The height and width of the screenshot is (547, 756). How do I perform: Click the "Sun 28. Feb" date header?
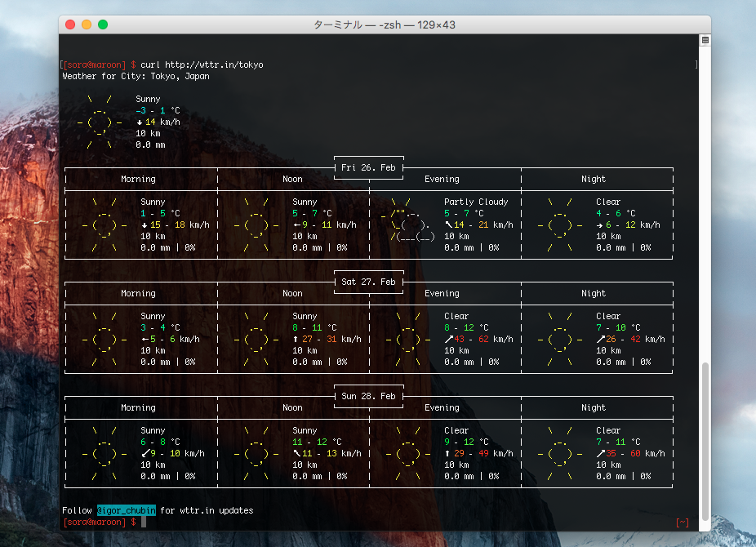[368, 396]
